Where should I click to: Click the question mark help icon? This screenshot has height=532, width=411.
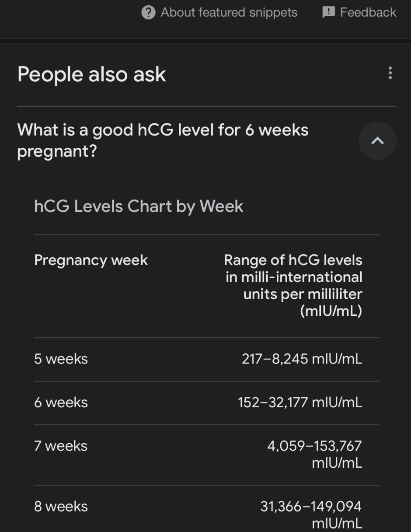point(149,12)
